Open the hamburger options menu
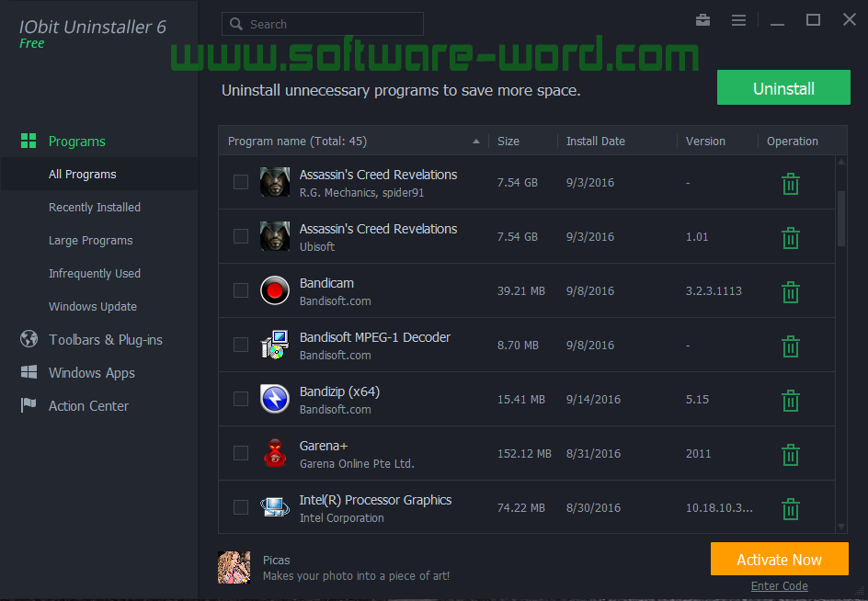Viewport: 868px width, 601px height. pyautogui.click(x=738, y=20)
